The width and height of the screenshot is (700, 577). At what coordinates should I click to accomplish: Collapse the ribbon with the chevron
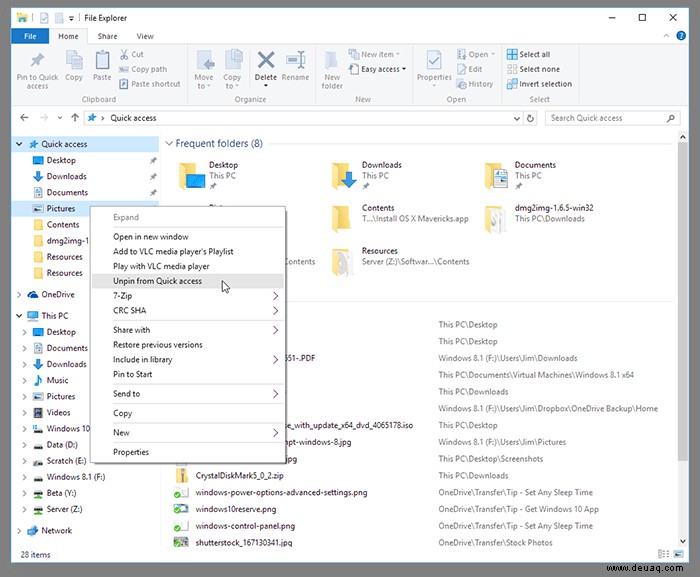(x=667, y=36)
